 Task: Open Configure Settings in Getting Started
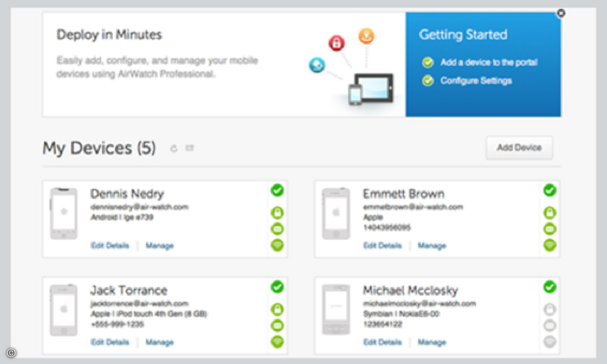point(476,81)
